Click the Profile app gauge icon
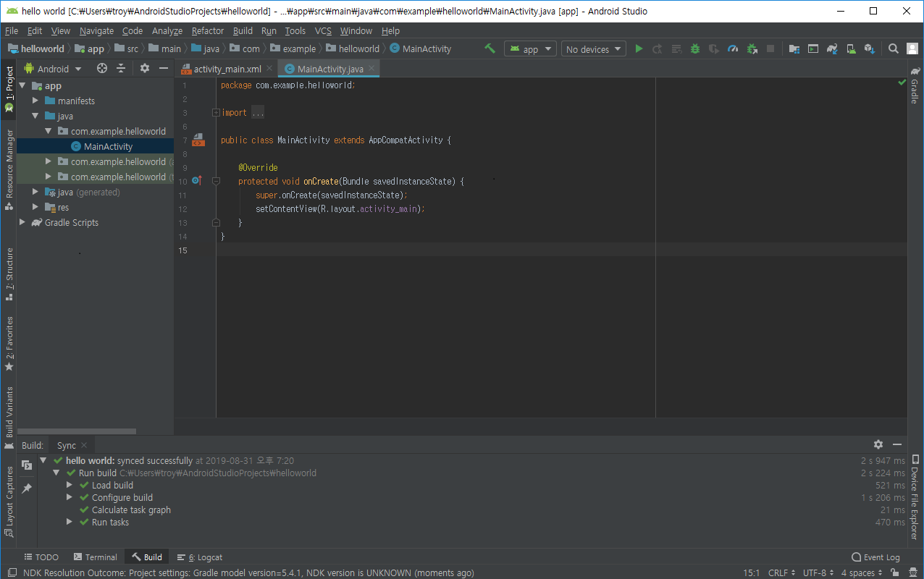Viewport: 924px width, 579px height. (733, 48)
